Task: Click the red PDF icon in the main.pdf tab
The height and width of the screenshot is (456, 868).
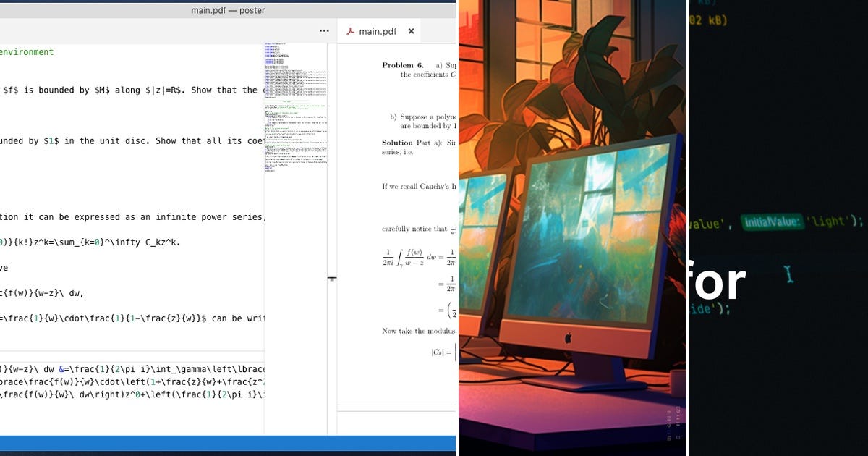Action: pos(349,30)
